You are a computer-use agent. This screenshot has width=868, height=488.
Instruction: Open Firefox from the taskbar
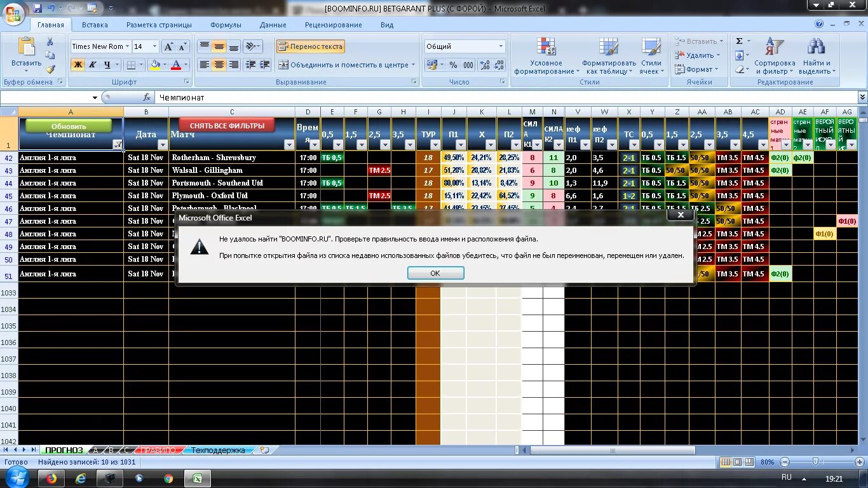51,478
